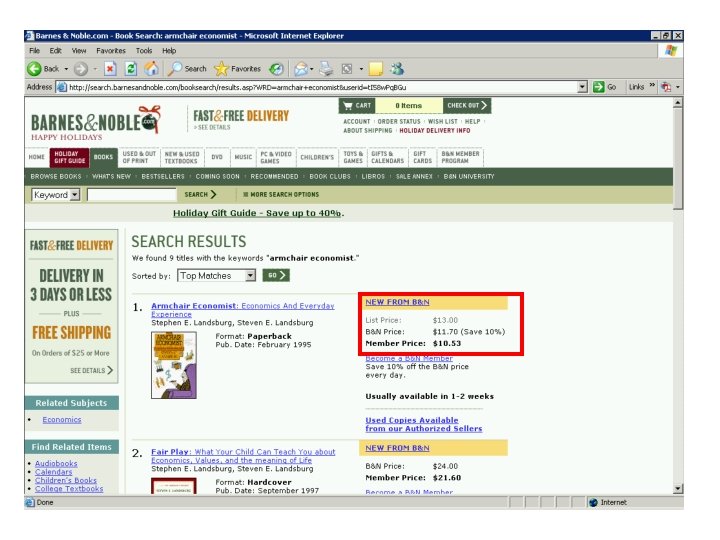This screenshot has width=720, height=540.
Task: Click the Wish List link
Action: pyautogui.click(x=443, y=122)
